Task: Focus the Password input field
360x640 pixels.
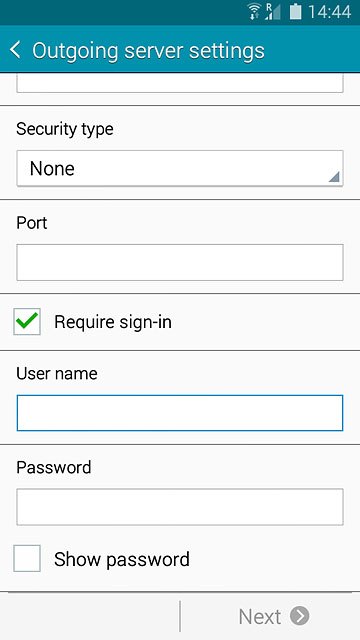Action: click(180, 507)
